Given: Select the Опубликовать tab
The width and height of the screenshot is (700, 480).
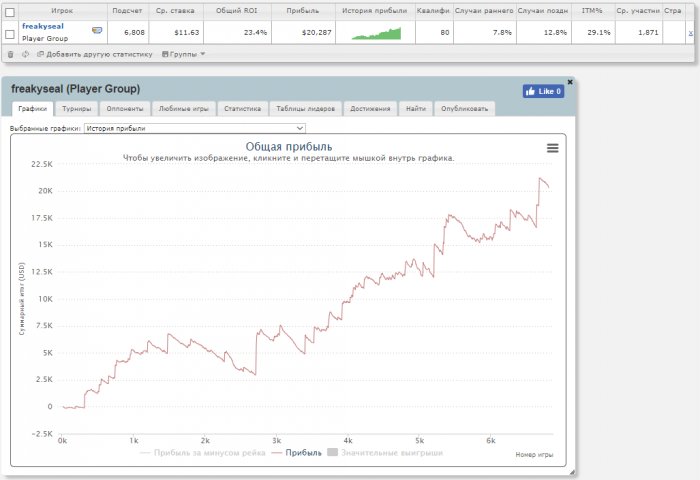Looking at the screenshot, I should point(464,109).
